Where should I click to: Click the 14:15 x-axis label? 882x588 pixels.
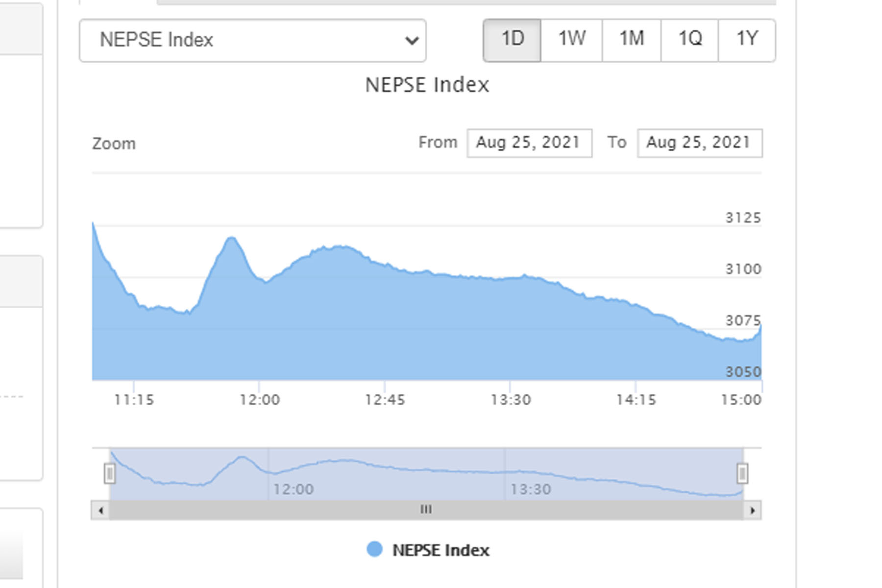click(x=636, y=400)
